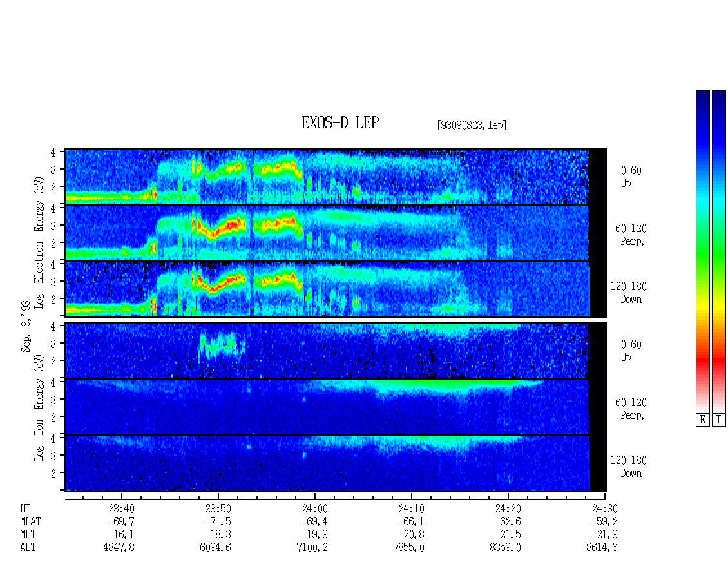Click the MLAT value -71.5
Screen dimensions: 728x564
[x=218, y=521]
